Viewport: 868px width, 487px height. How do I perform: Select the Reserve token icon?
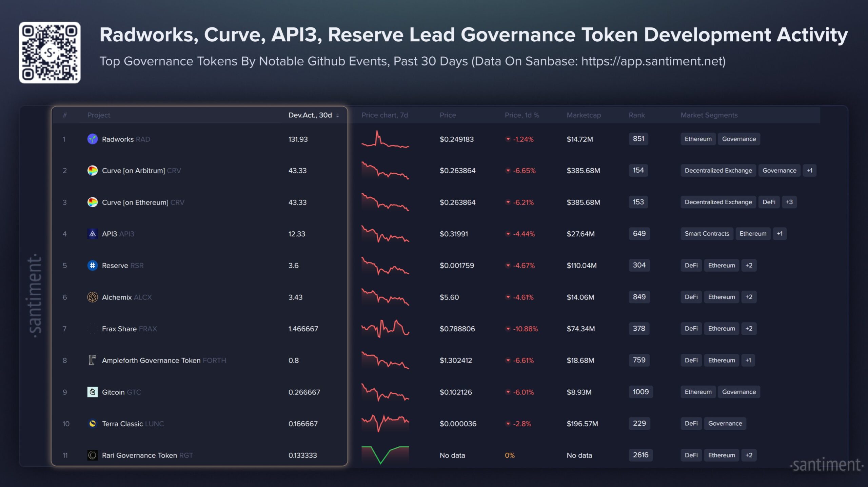(x=92, y=266)
